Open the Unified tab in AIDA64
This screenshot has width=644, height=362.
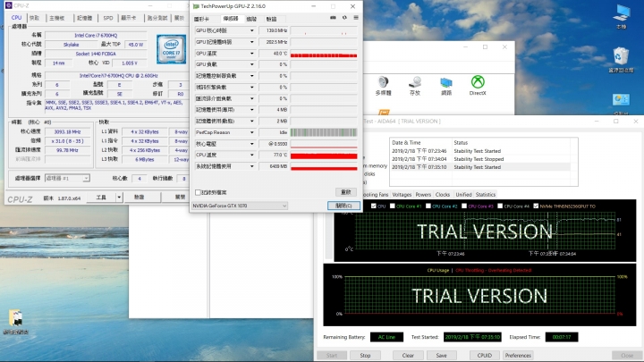pyautogui.click(x=463, y=195)
